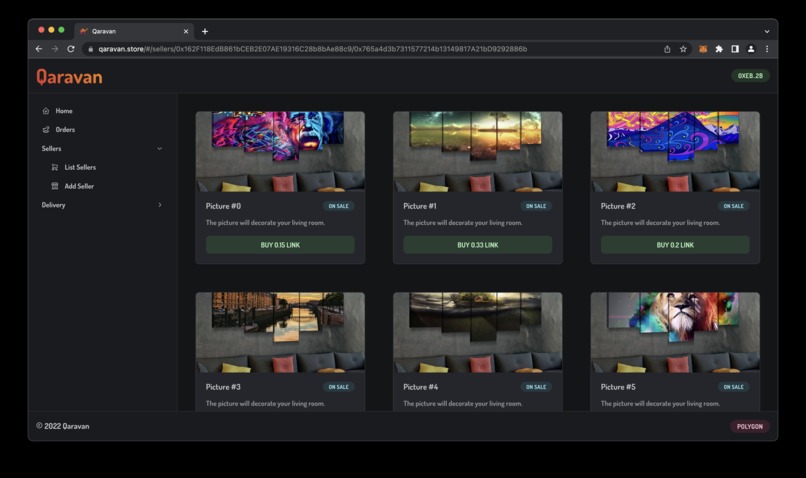Click the Picture #0 description text
Viewport: 806px width, 478px height.
[265, 223]
